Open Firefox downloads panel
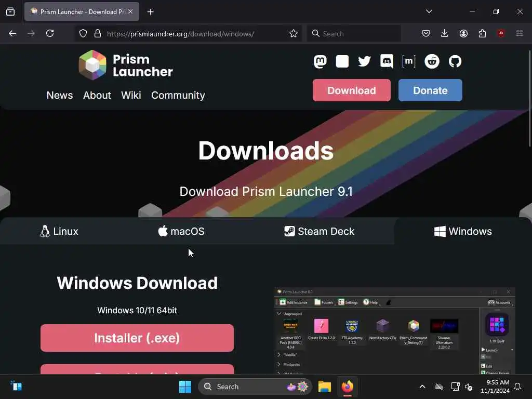The width and height of the screenshot is (532, 399). click(445, 33)
